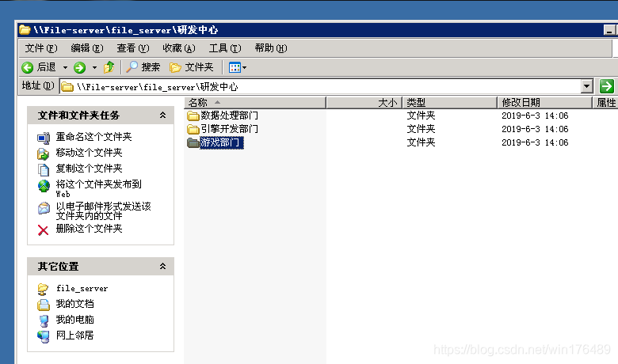This screenshot has height=364, width=618.
Task: Collapse the 其它位置 panel
Action: coord(162,267)
